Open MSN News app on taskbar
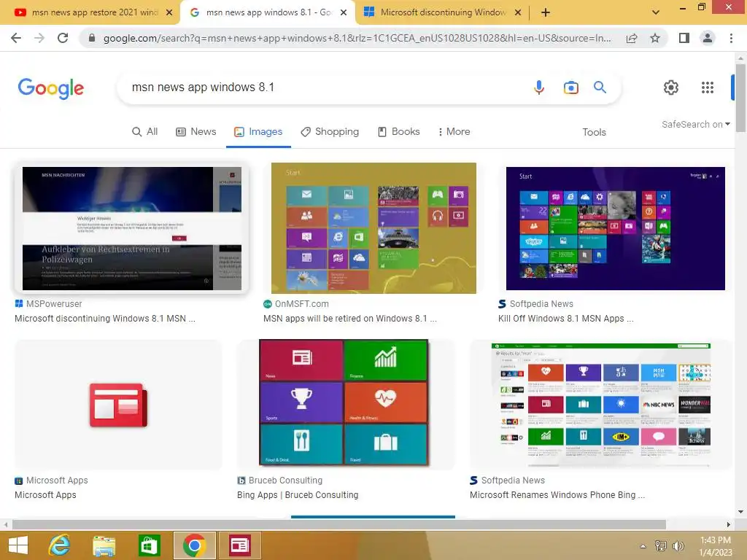Viewport: 747px width, 560px height. coord(239,545)
